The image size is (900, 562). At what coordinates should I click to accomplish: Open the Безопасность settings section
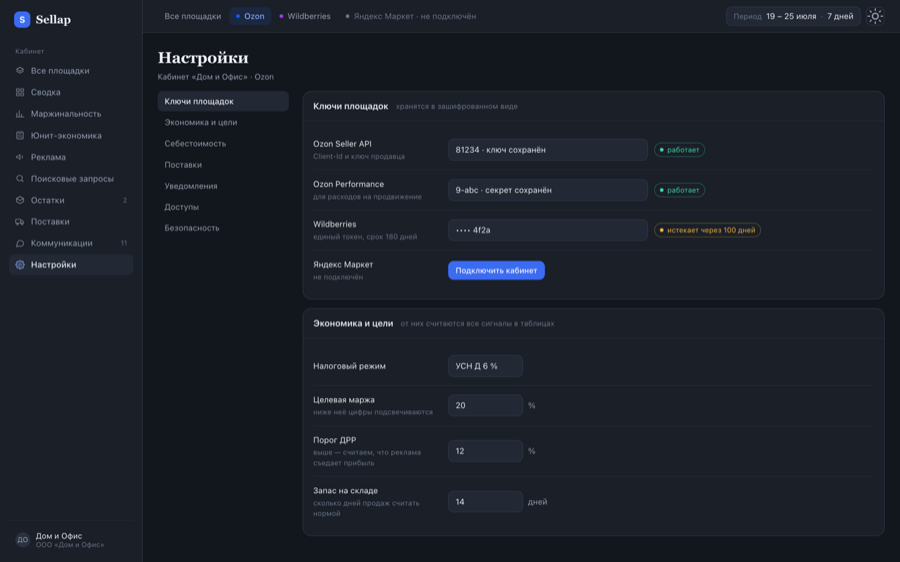click(223, 228)
